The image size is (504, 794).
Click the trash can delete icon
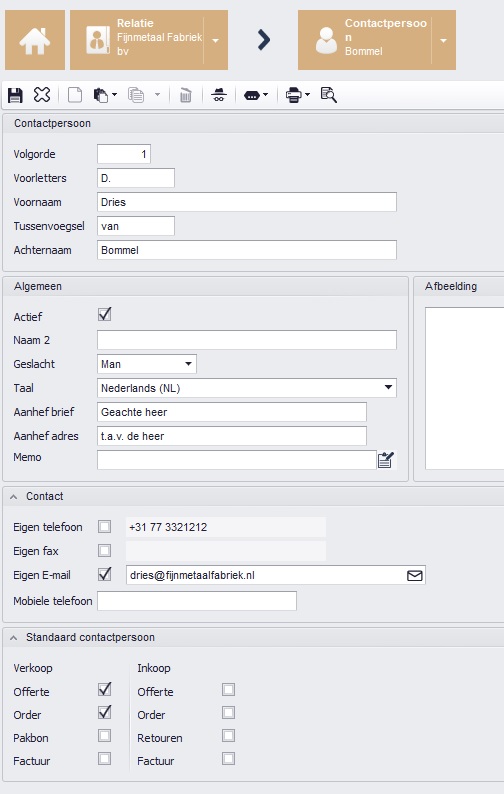186,95
